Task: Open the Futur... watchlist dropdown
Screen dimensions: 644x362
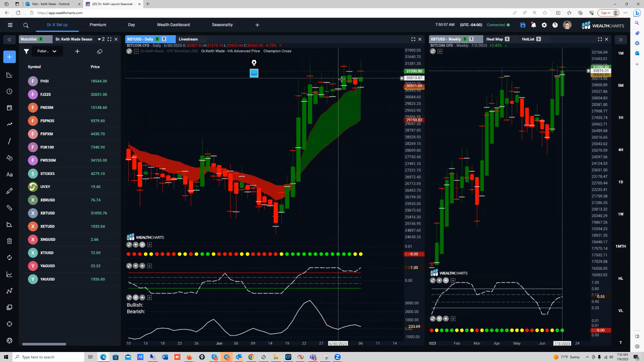Action: pos(47,51)
